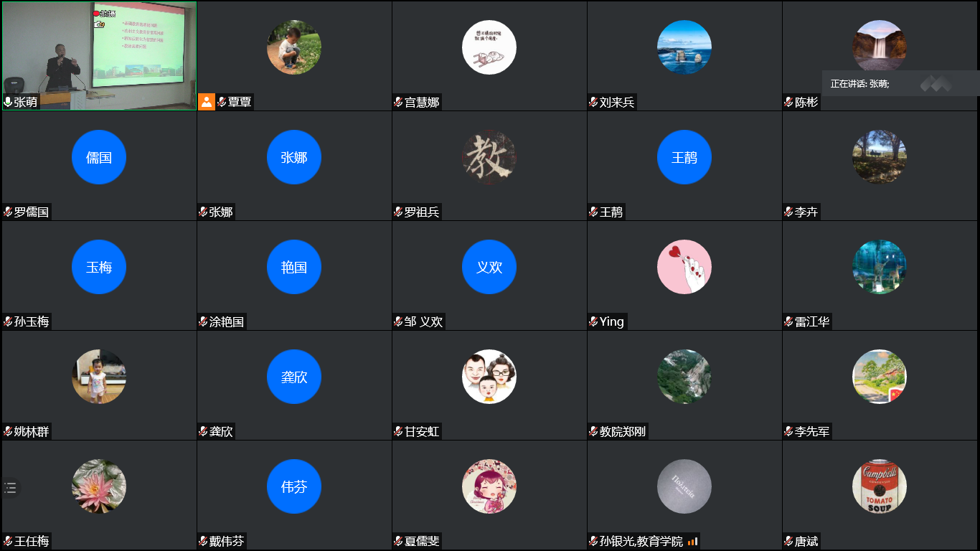Click muted mic icon beside 唐斌
Image resolution: width=980 pixels, height=551 pixels.
pos(788,541)
